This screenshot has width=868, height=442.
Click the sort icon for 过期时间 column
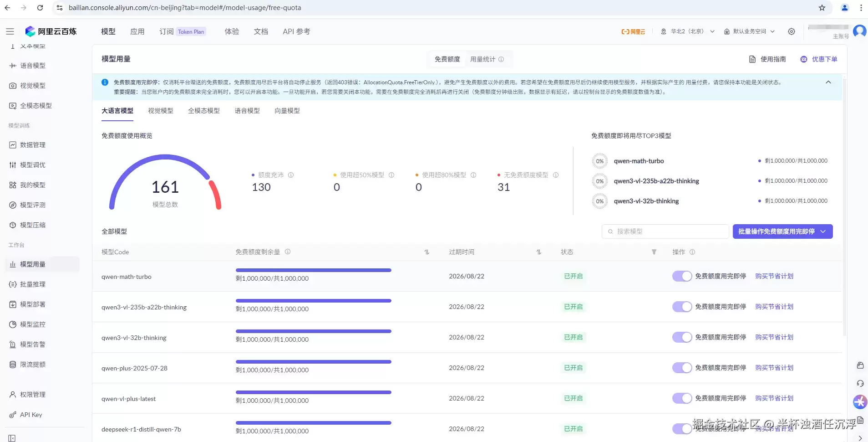[x=539, y=252]
